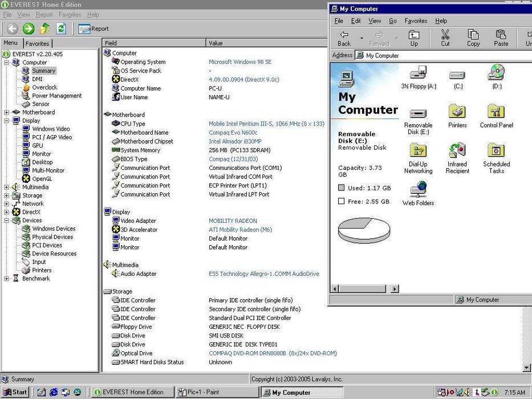The height and width of the screenshot is (399, 532).
Task: Open Back history dropdown arrow in My Computer
Action: click(362, 38)
